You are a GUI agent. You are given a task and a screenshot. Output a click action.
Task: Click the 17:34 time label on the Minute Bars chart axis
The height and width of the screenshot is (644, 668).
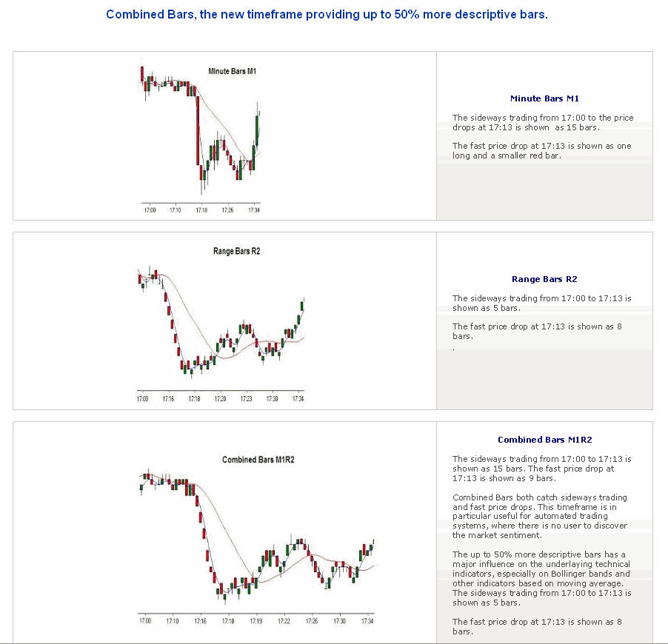[254, 210]
